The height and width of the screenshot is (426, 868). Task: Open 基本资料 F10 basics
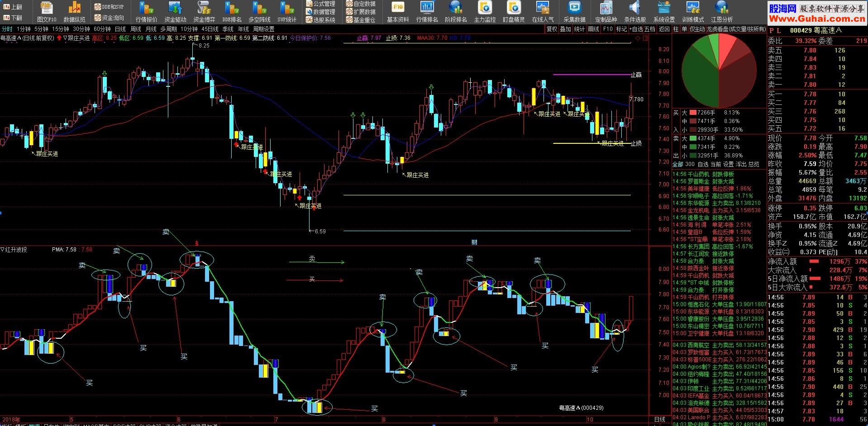[x=398, y=12]
